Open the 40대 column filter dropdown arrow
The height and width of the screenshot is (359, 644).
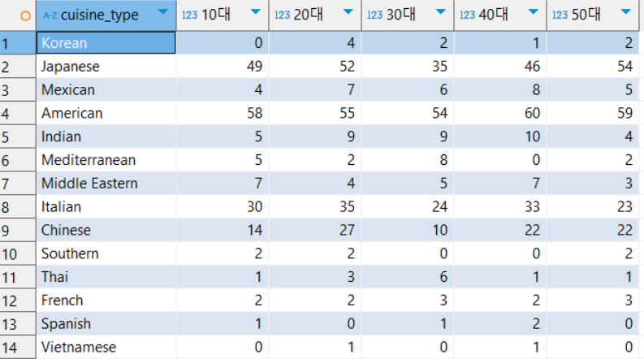click(533, 11)
